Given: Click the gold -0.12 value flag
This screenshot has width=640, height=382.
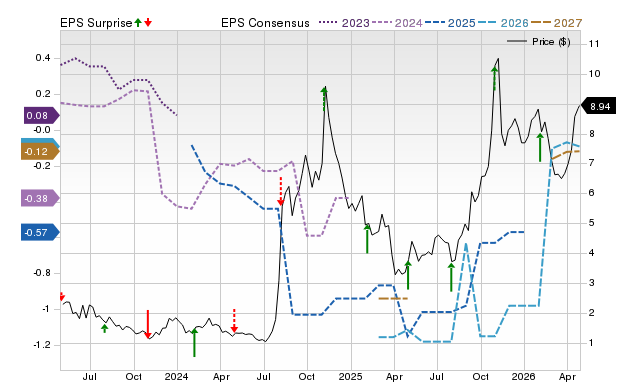Looking at the screenshot, I should (40, 152).
